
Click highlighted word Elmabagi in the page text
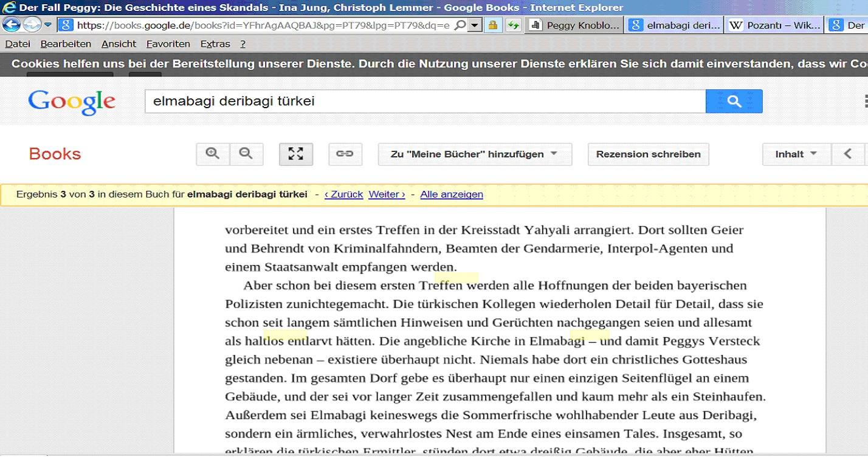[x=557, y=341]
